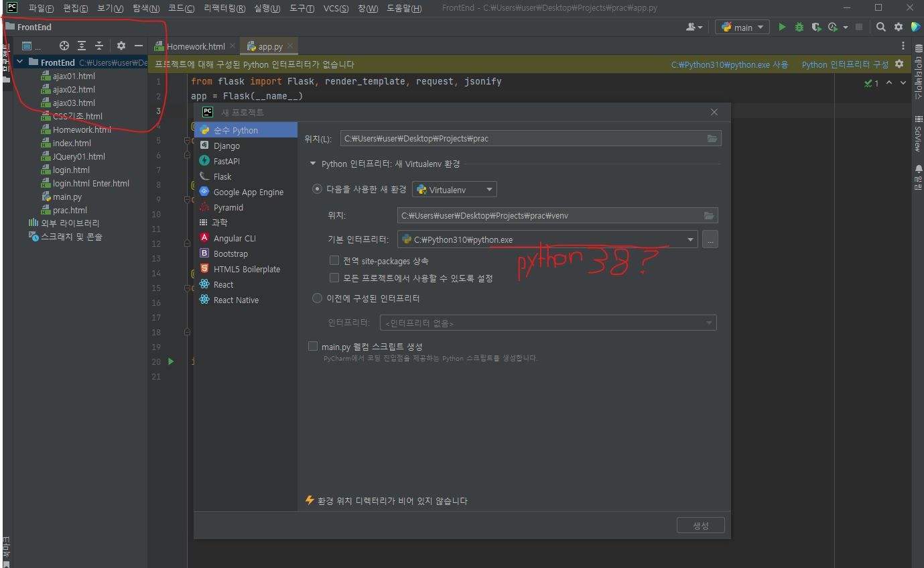The image size is (924, 568).
Task: Open the Virtualenv environment dropdown
Action: coord(454,190)
